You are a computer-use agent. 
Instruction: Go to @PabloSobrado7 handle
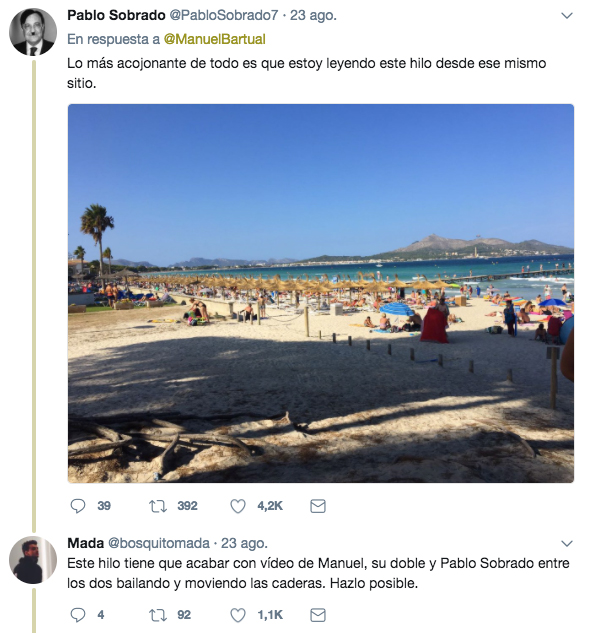pos(224,15)
